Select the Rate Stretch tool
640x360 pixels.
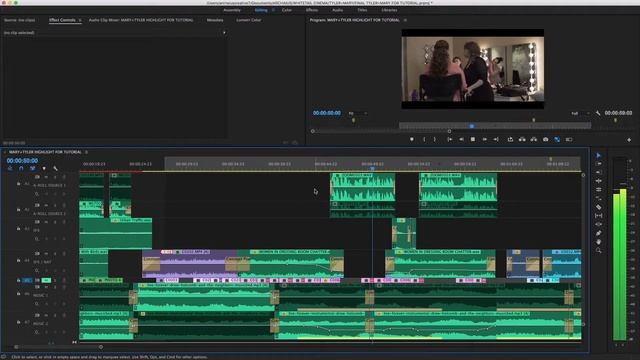click(598, 189)
